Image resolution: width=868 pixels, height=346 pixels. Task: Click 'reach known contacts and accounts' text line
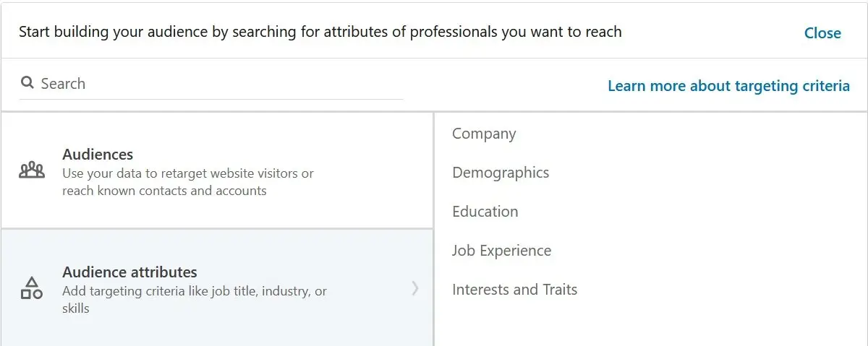coord(164,191)
